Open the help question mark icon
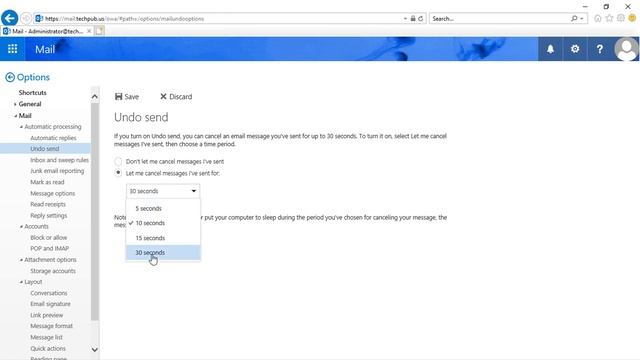Screen dimensions: 640x360 tap(599, 49)
